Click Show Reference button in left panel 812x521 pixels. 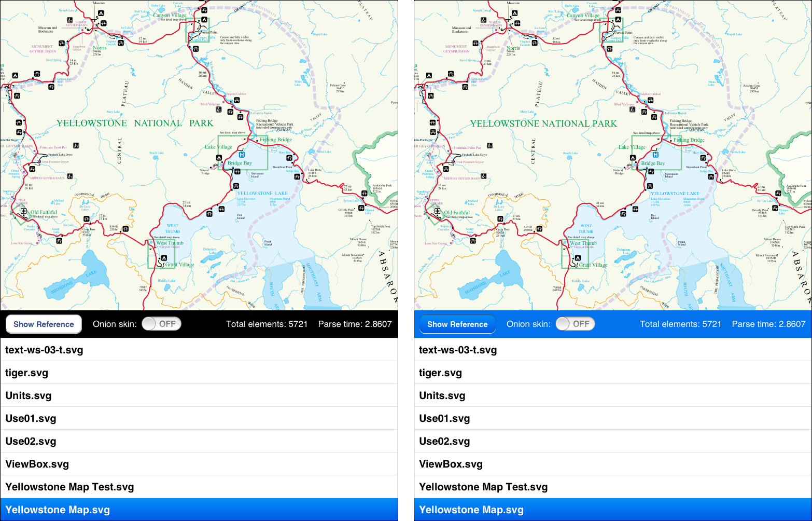[44, 324]
